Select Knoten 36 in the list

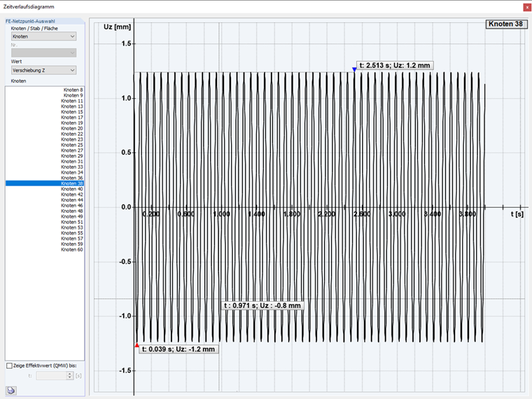[44, 178]
